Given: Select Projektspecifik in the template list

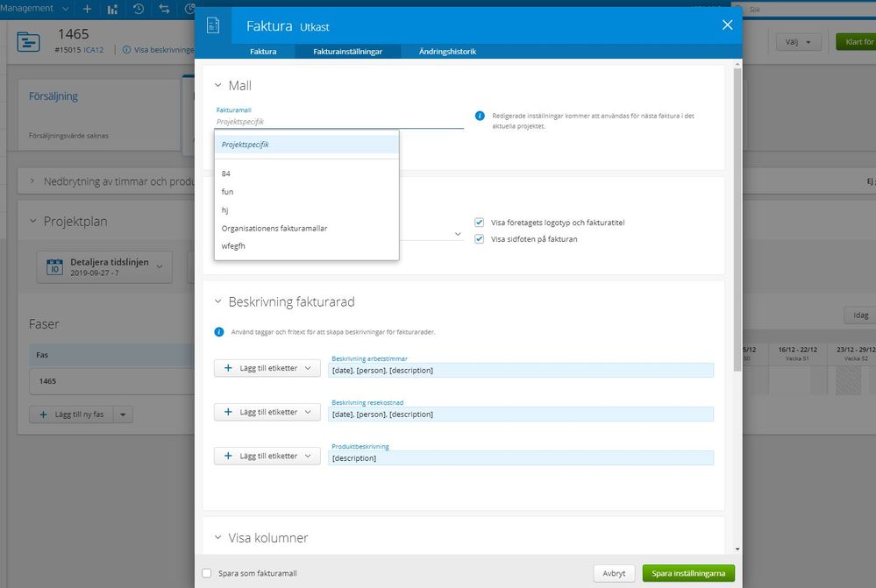Looking at the screenshot, I should (307, 145).
